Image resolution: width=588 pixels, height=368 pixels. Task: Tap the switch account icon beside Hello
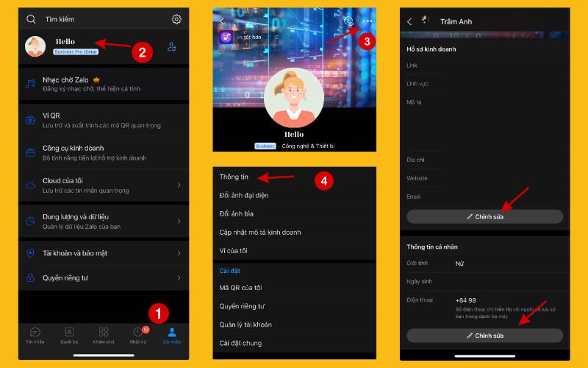pos(171,47)
